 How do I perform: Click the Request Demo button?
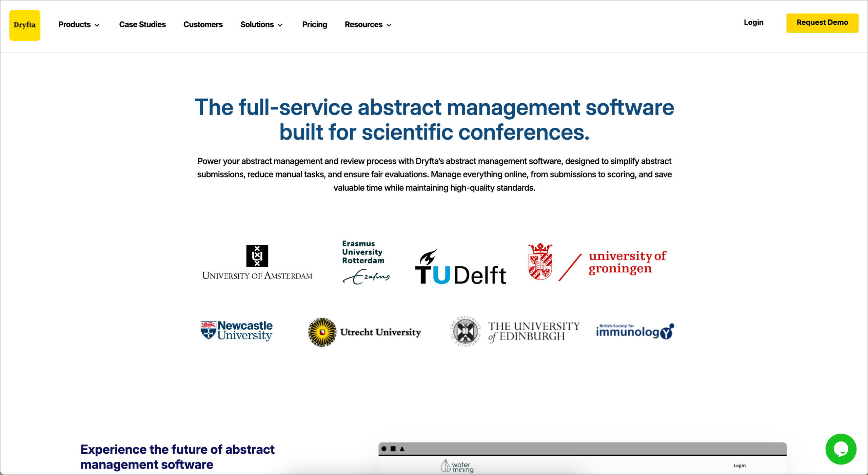(822, 23)
